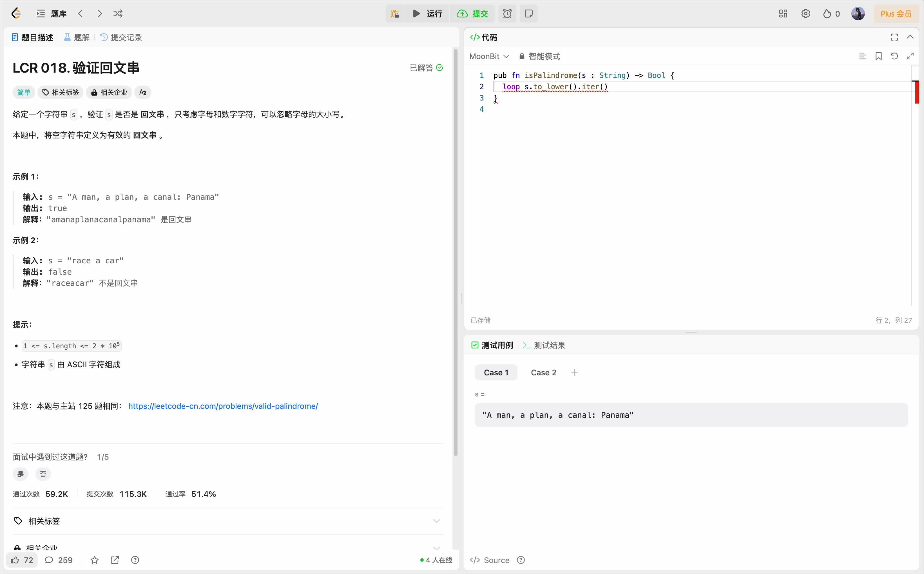Switch to Case 2 test case
Viewport: 924px width, 574px height.
(x=543, y=373)
